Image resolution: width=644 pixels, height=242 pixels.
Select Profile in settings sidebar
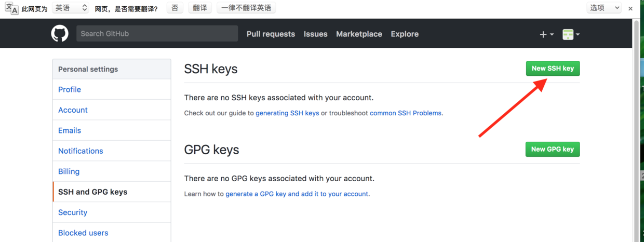coord(70,89)
